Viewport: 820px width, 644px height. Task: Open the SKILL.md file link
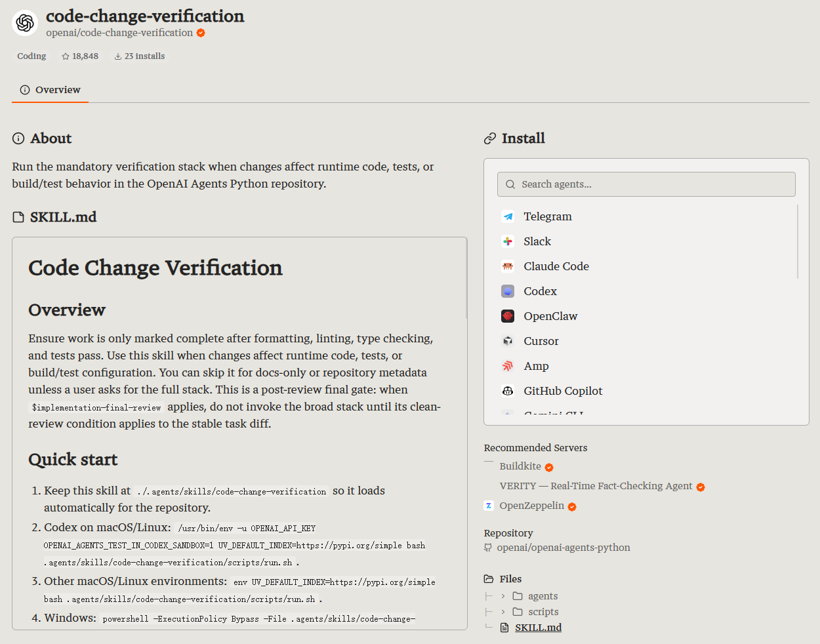(x=538, y=628)
